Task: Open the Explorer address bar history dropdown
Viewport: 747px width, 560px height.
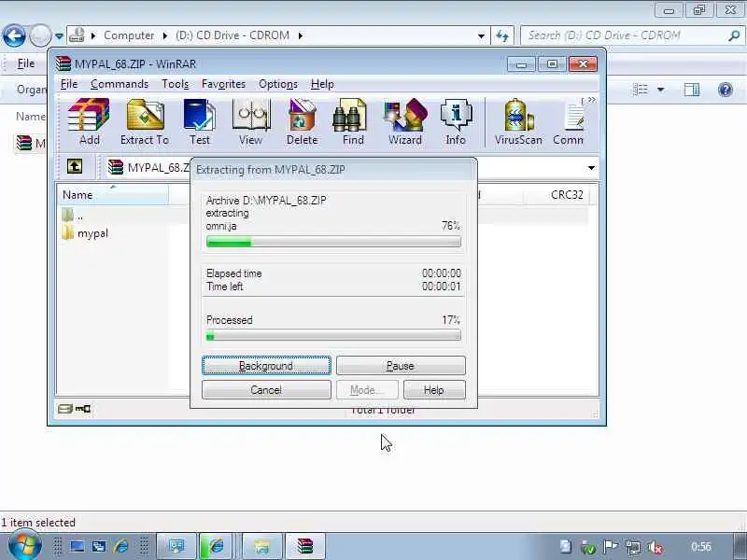Action: pyautogui.click(x=481, y=35)
